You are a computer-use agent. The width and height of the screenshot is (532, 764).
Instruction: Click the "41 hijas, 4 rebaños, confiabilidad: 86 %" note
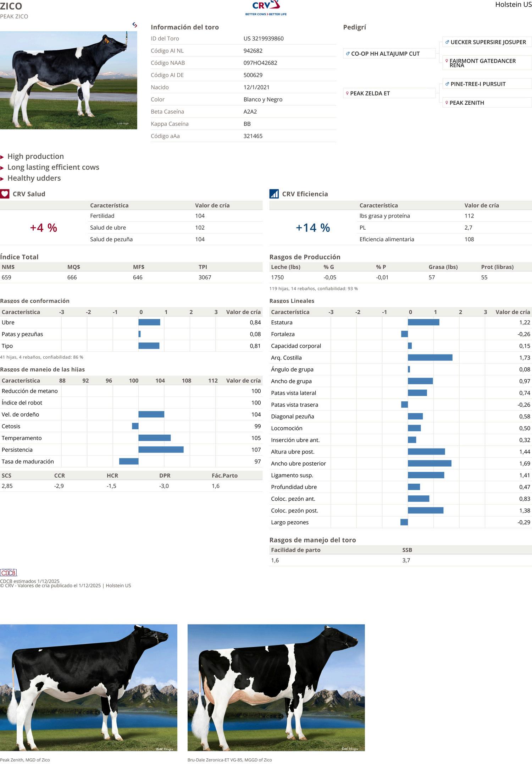pos(41,357)
